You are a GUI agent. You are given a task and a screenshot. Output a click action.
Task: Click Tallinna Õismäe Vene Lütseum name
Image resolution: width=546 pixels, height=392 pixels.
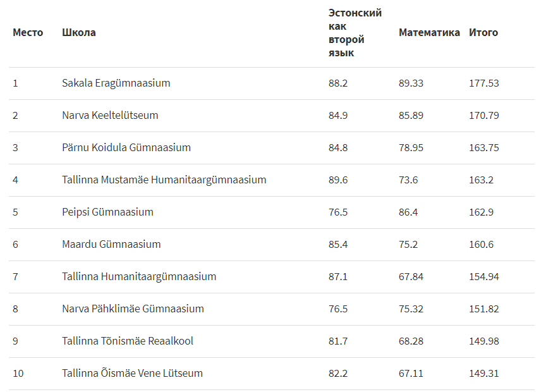tap(132, 373)
